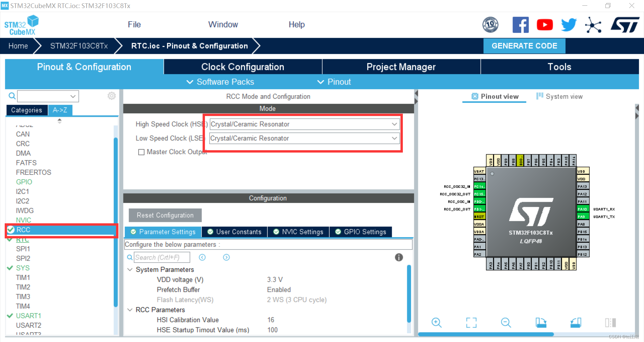This screenshot has height=342, width=644.
Task: Enable Master Clock Output checkbox
Action: [x=141, y=152]
